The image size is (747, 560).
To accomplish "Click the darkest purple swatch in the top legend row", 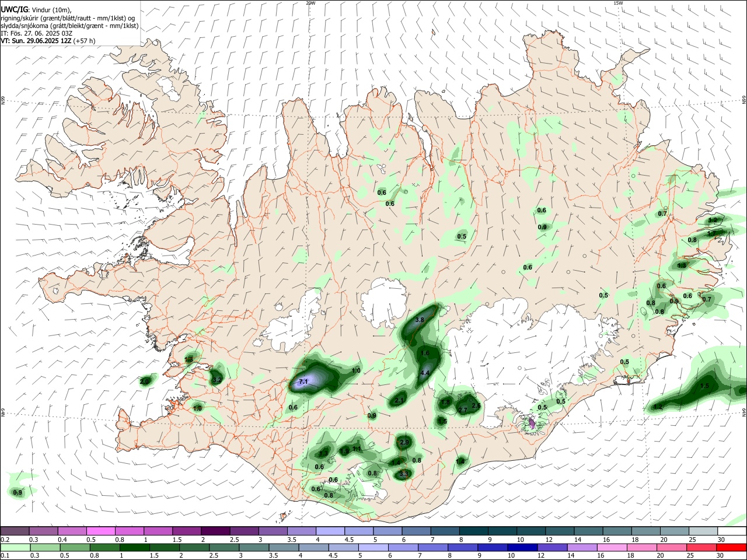I will (215, 531).
